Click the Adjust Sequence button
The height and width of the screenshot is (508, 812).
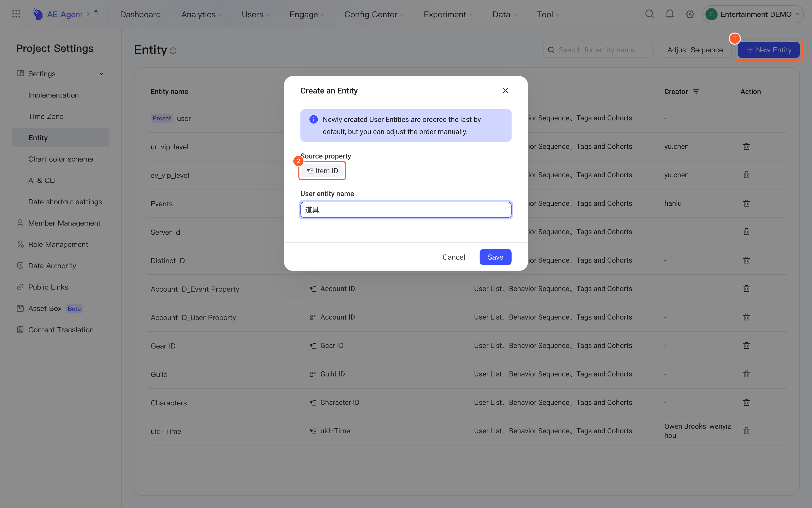(x=695, y=50)
